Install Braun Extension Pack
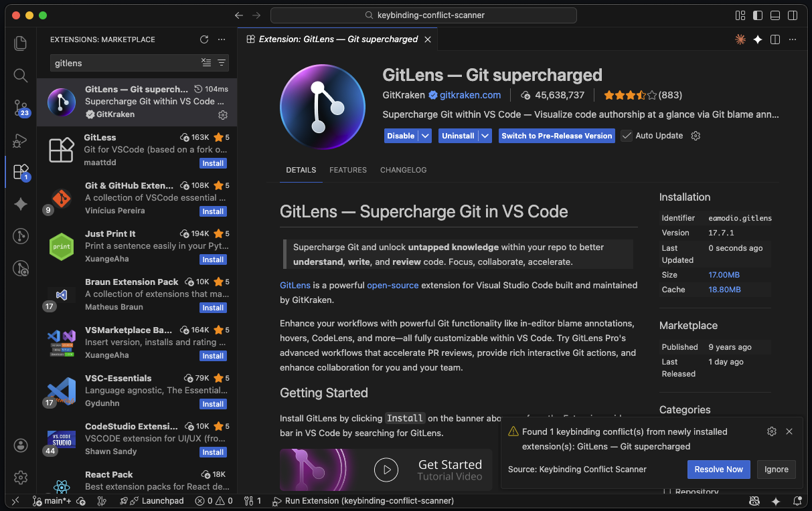Viewport: 812px width, 511px height. tap(213, 308)
